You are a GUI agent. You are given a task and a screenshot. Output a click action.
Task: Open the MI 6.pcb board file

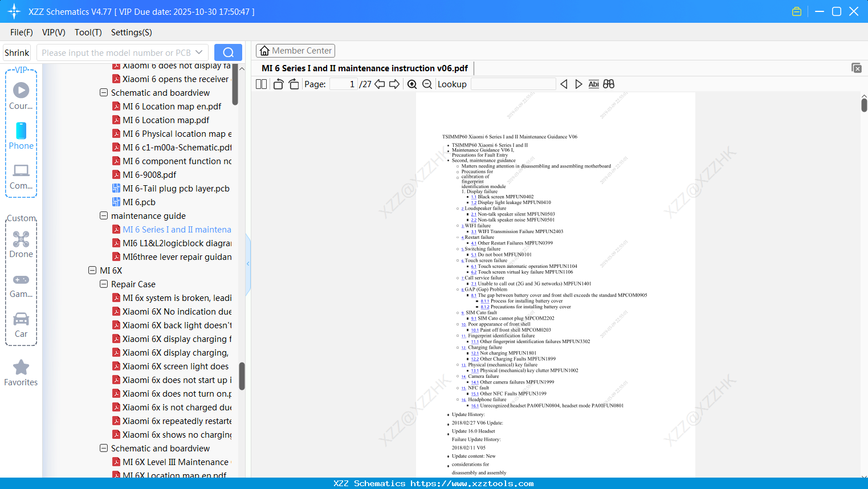pyautogui.click(x=139, y=202)
